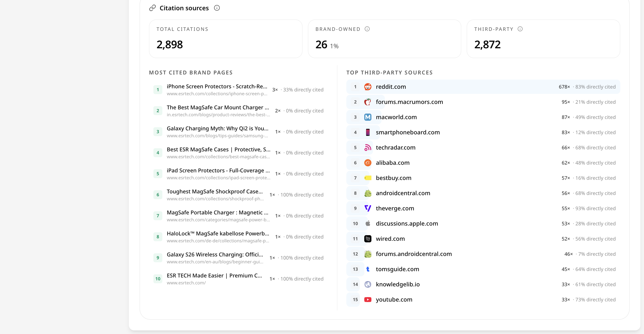Click the www.esrtech.com/ homepage URL text

(186, 283)
